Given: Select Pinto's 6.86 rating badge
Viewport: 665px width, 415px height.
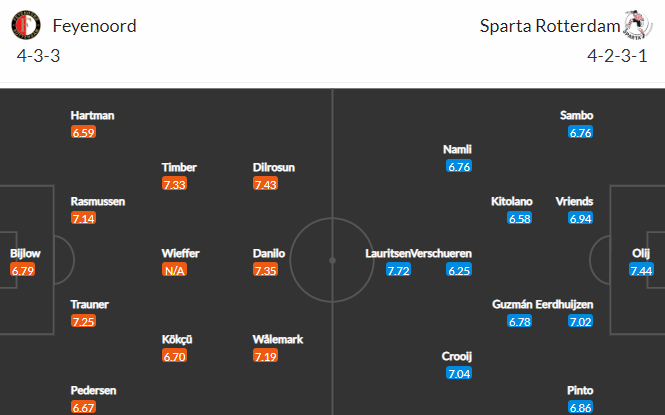Looking at the screenshot, I should pyautogui.click(x=581, y=407).
